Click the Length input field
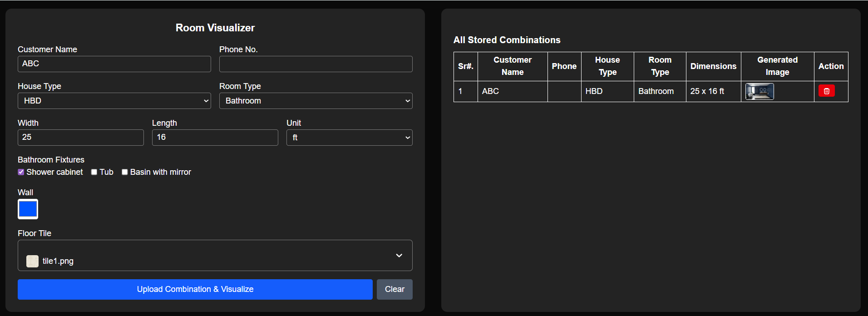 click(x=215, y=138)
